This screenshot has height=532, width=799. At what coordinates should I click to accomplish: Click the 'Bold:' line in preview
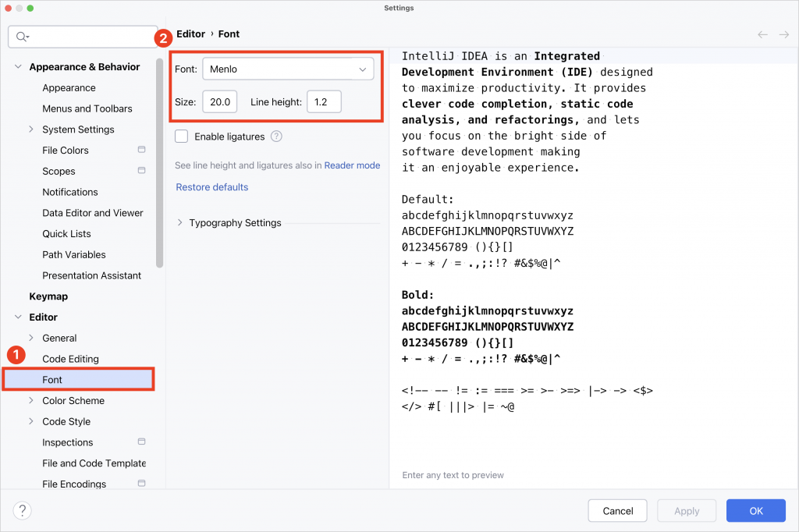pyautogui.click(x=418, y=295)
